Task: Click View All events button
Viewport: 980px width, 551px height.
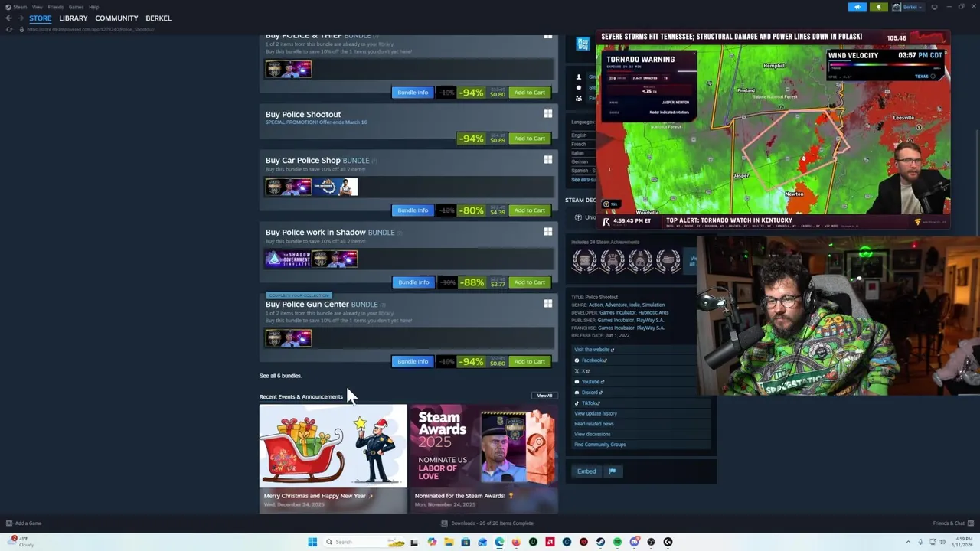Action: 544,396
